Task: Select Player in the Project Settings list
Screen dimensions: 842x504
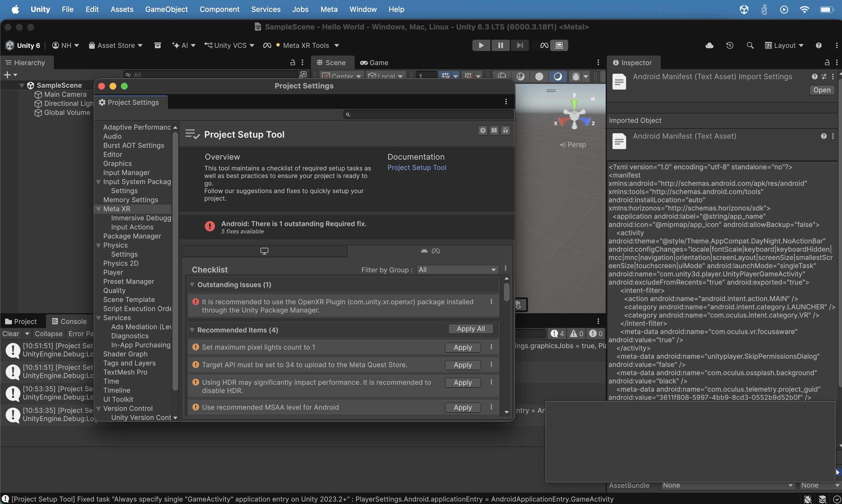Action: tap(113, 272)
